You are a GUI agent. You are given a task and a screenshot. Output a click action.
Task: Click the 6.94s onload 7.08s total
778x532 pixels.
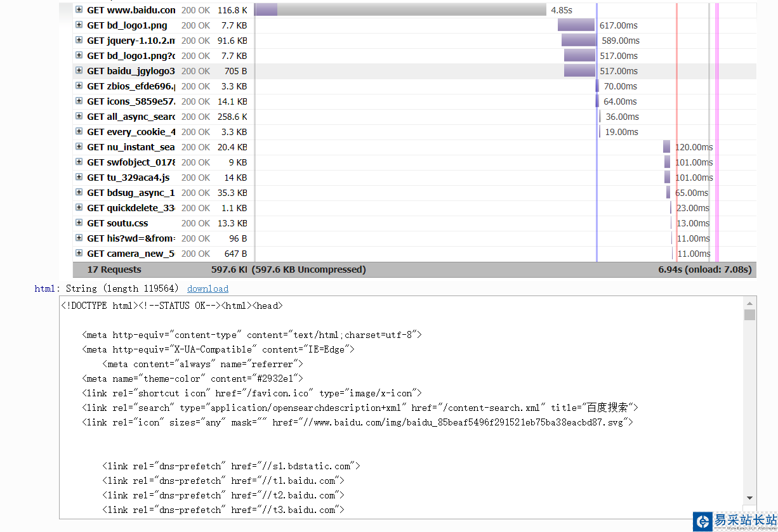pyautogui.click(x=705, y=269)
